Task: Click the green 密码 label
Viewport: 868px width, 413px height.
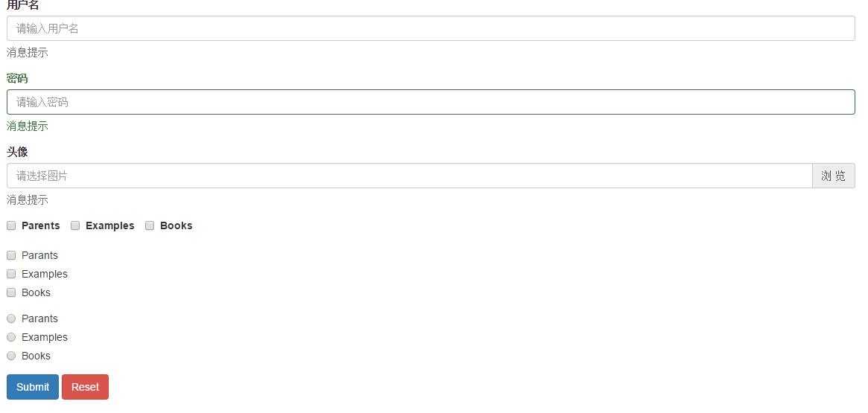Action: click(x=17, y=78)
